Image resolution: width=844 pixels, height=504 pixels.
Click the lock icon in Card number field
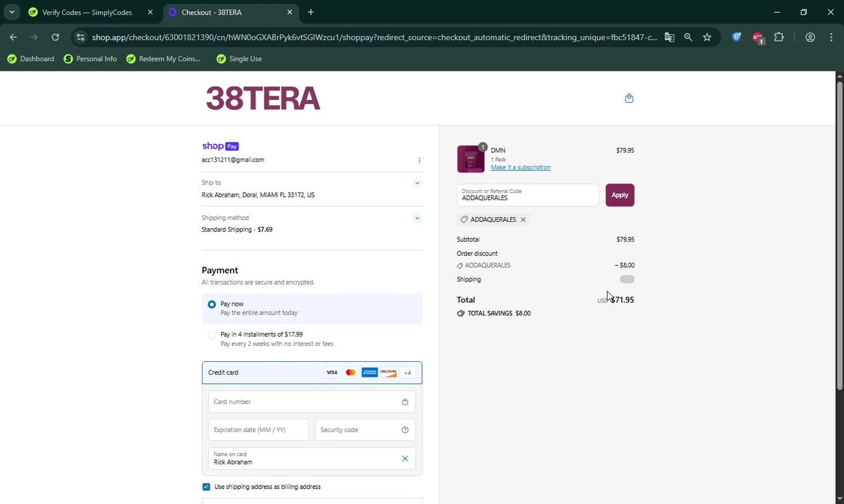coord(405,402)
